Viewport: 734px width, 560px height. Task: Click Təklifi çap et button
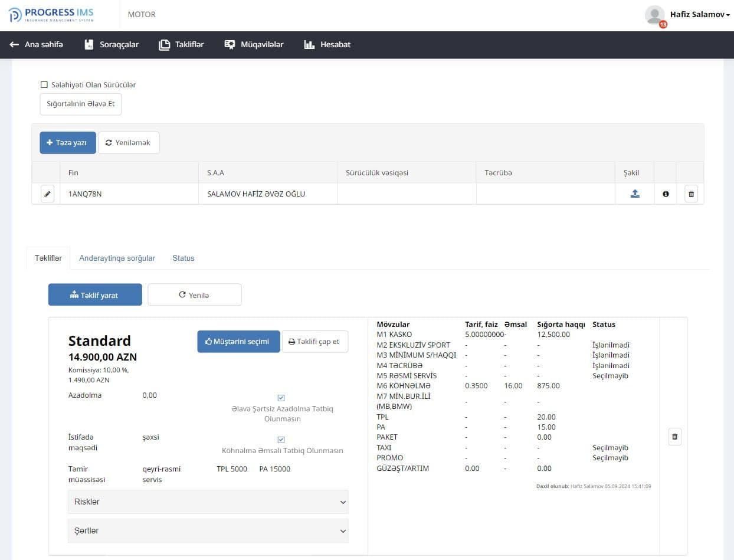(x=315, y=341)
